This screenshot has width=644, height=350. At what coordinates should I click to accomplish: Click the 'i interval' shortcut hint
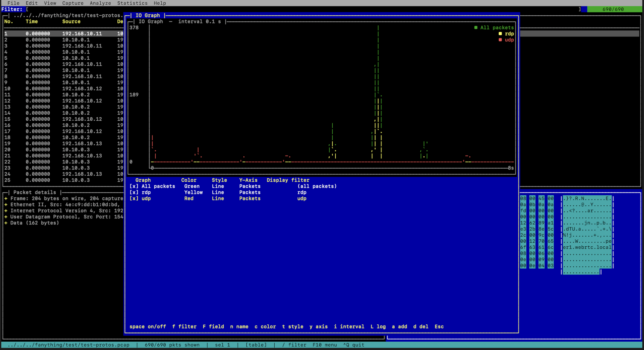point(349,326)
